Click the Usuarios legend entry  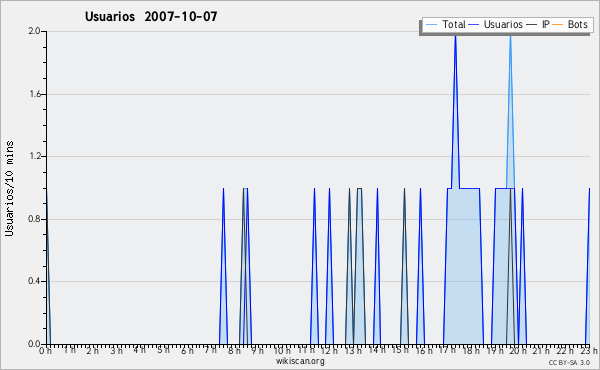click(x=496, y=24)
